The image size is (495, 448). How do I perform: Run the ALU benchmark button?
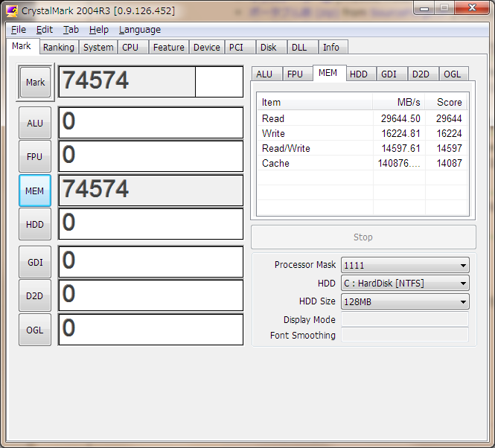coord(35,123)
